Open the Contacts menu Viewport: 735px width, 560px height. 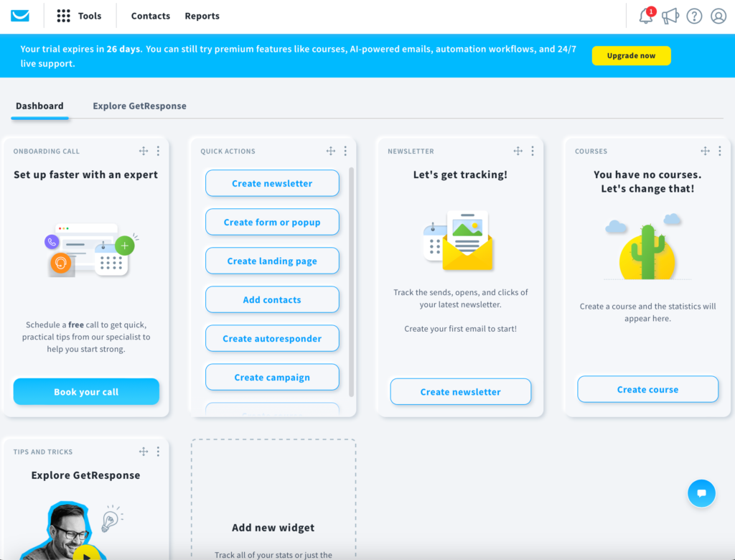coord(150,15)
